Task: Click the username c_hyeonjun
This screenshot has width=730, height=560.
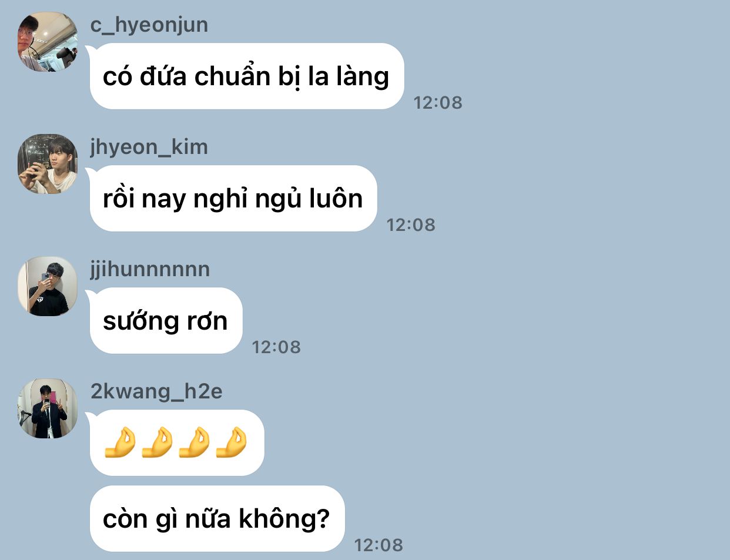Action: [149, 25]
